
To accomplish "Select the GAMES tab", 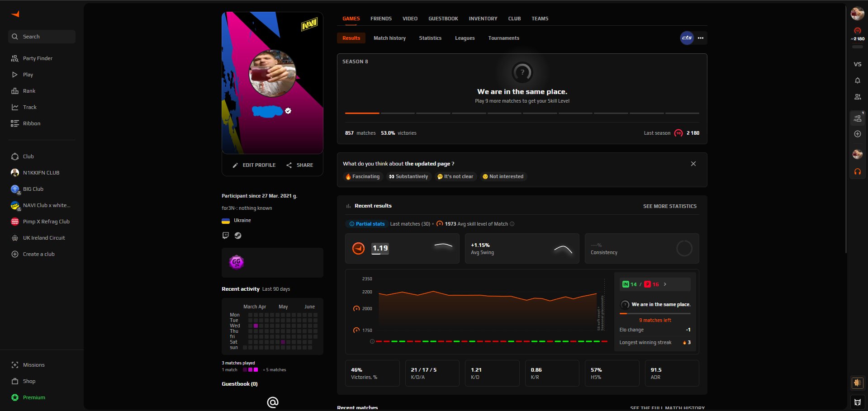I will click(x=351, y=19).
